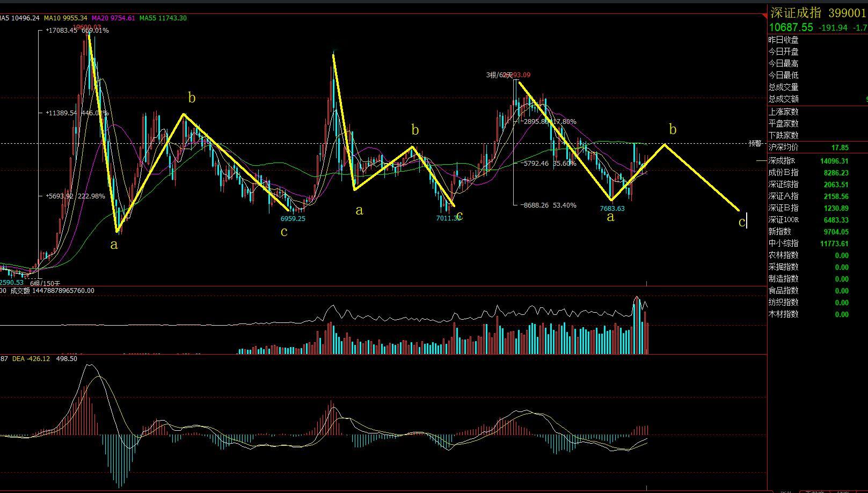Click the 2590.53 low price label
Screen dimensions: 868x493
[12, 283]
